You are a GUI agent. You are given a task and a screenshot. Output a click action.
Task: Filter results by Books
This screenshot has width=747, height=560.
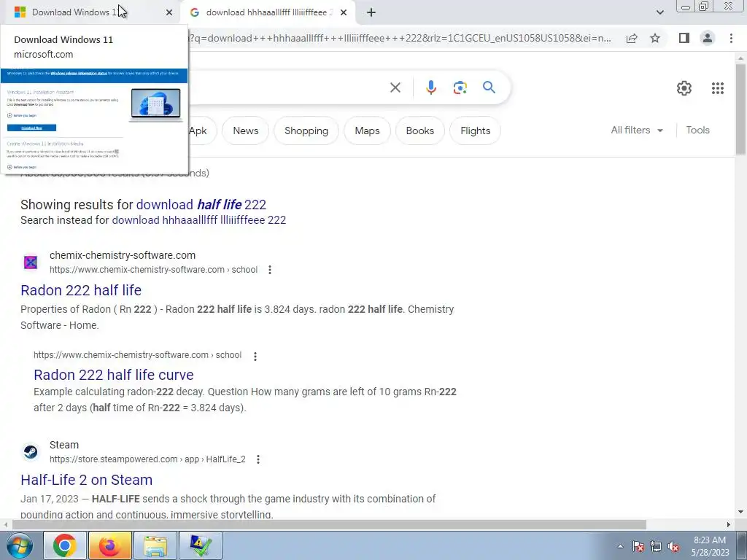(x=419, y=131)
